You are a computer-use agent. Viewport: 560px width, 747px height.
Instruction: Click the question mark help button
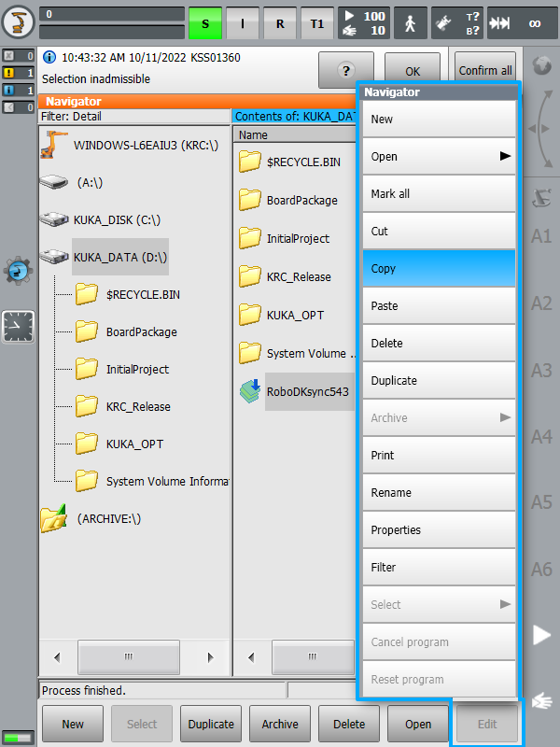coord(345,71)
